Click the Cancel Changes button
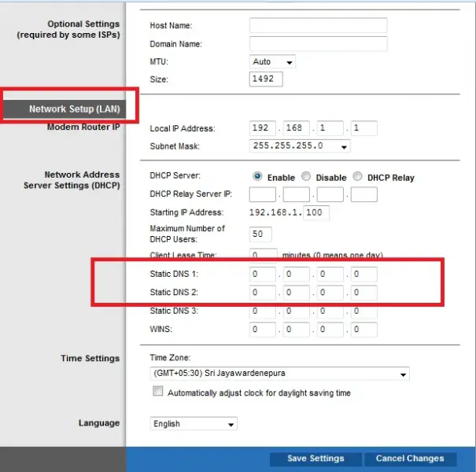 pos(410,459)
